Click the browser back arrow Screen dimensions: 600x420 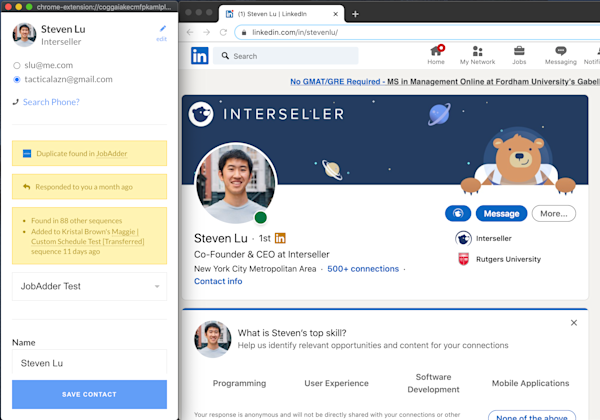190,32
